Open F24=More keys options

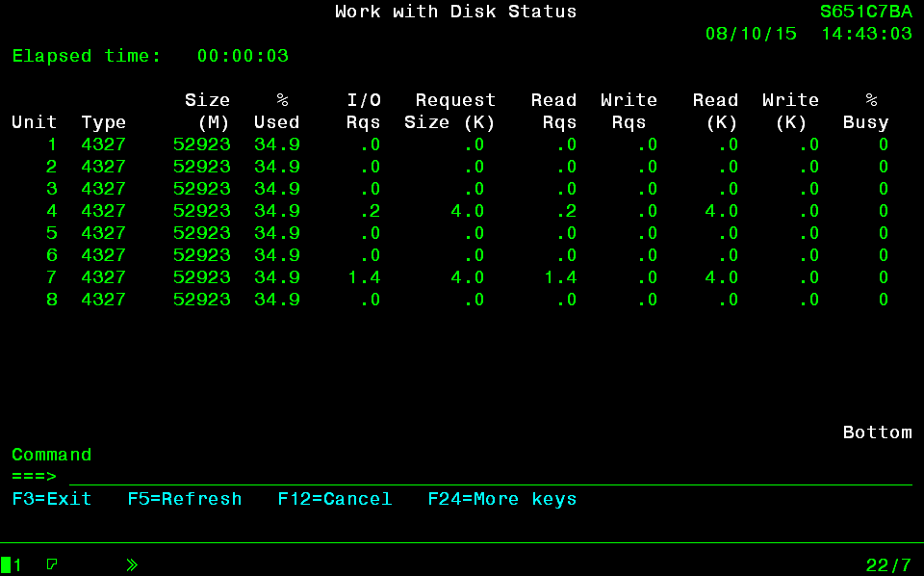click(x=501, y=499)
